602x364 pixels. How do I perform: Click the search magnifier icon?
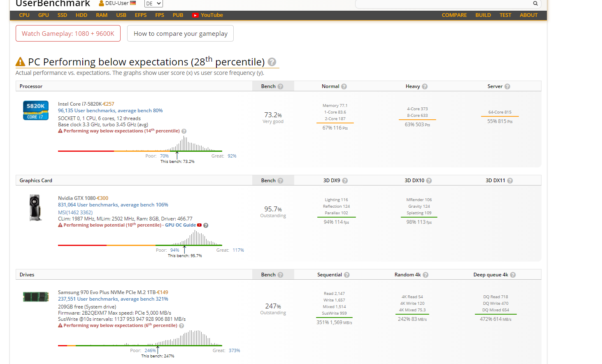(x=535, y=3)
